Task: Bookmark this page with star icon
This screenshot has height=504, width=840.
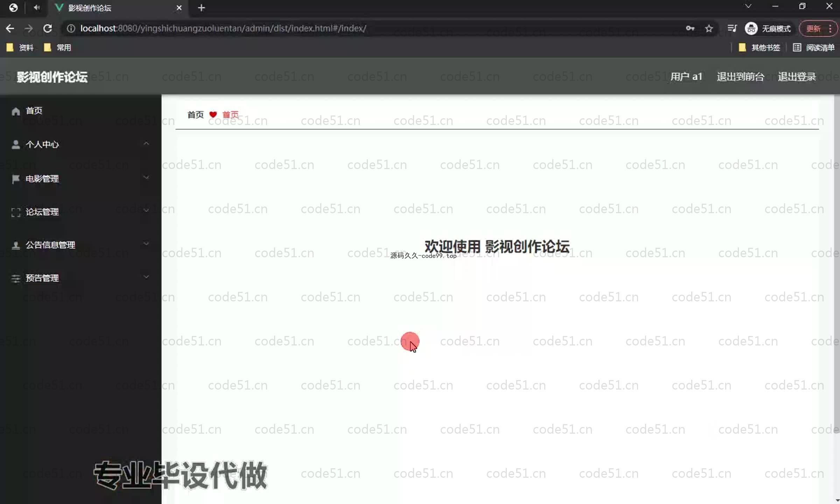Action: [x=709, y=28]
